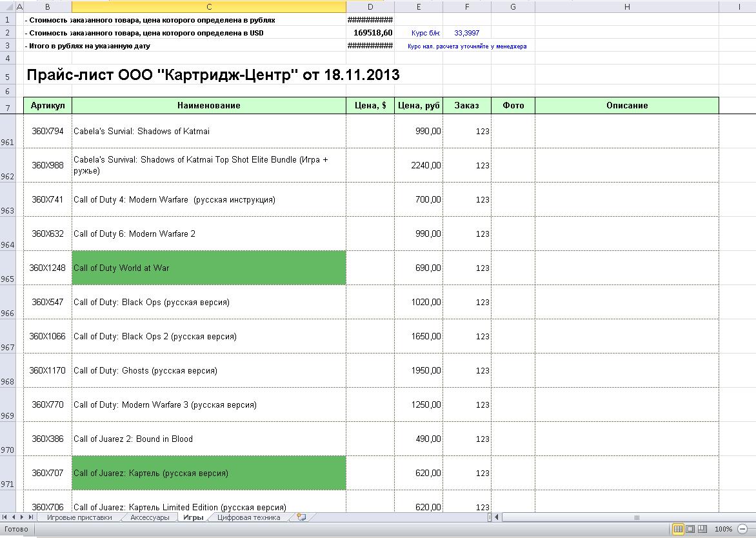
Task: Click order quantity 123 in Ghosts row
Action: [467, 371]
